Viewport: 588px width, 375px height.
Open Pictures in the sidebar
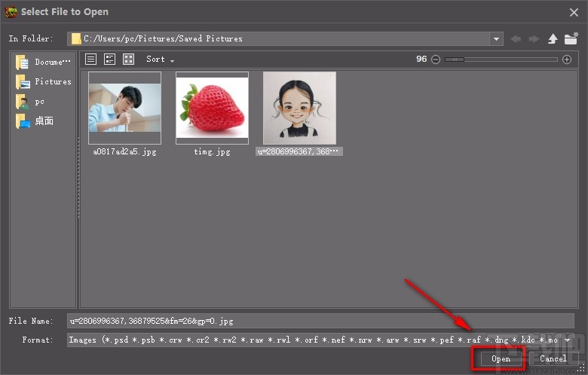click(x=43, y=81)
